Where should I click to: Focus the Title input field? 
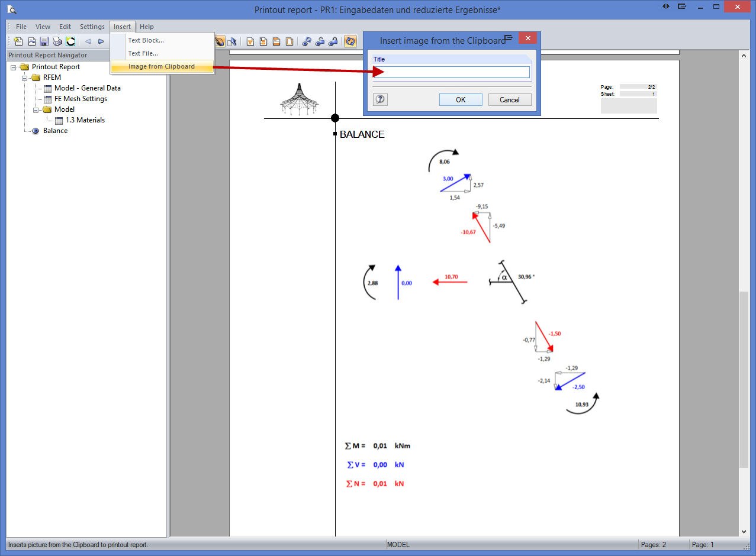tap(451, 72)
